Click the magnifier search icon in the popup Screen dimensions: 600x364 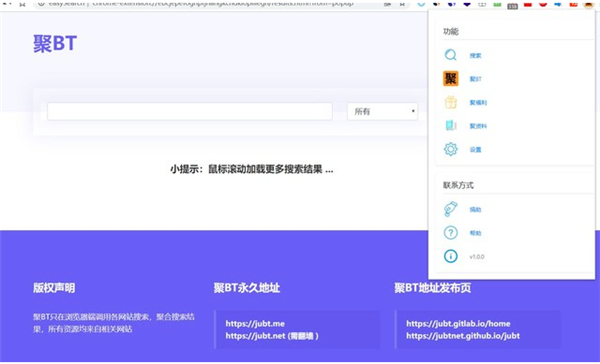[x=450, y=55]
